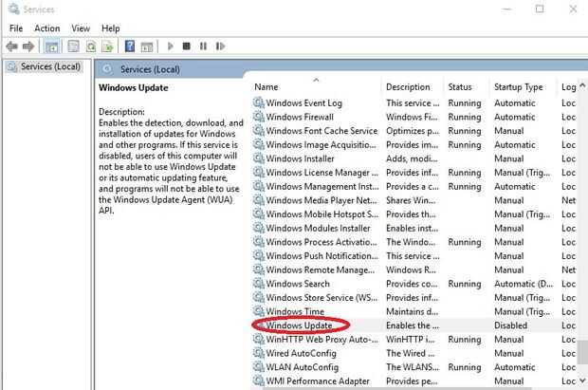Image resolution: width=588 pixels, height=390 pixels.
Task: Select the Windows Process Activatio... row
Action: tap(414, 242)
